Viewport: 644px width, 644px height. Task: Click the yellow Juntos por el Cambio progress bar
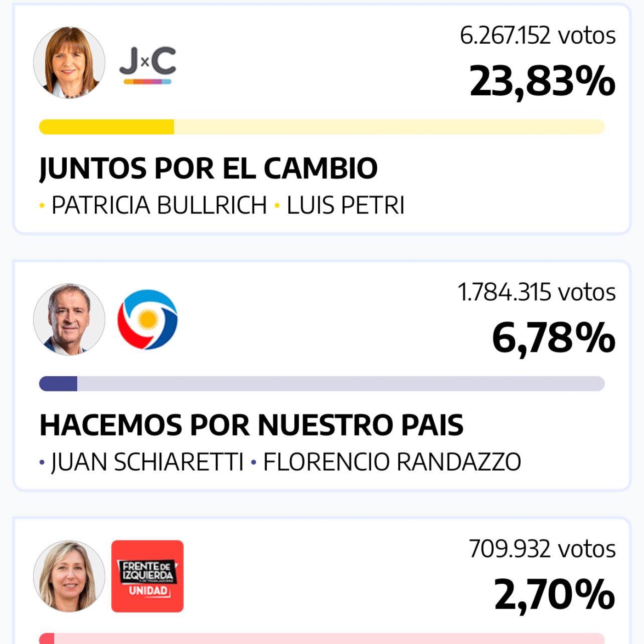tap(322, 127)
